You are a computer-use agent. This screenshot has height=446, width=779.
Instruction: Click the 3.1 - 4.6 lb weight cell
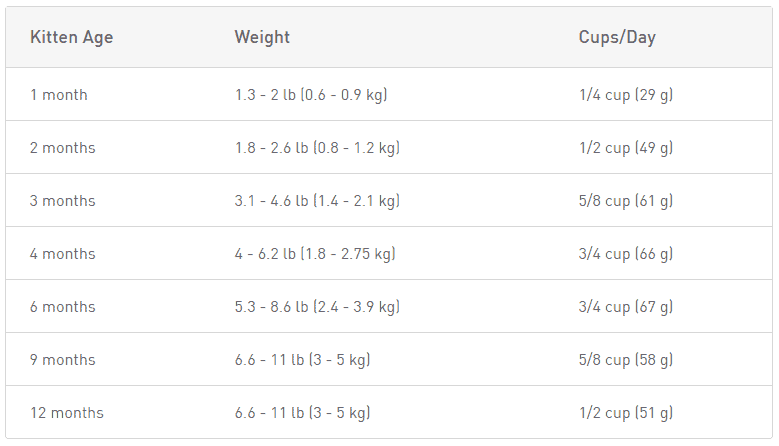(317, 201)
